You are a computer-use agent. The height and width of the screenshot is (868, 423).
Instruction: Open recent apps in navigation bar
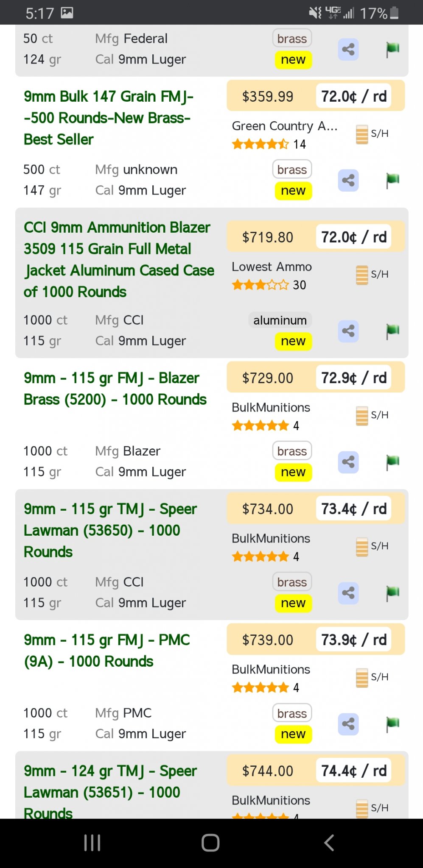coord(92,843)
